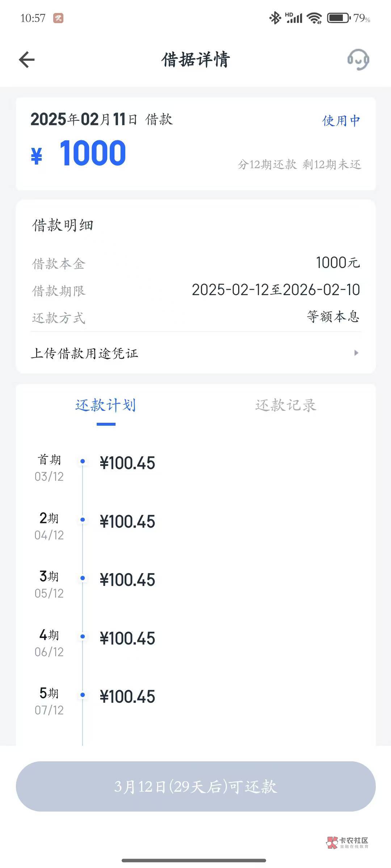Tap the HD signal strength icon

tap(294, 18)
